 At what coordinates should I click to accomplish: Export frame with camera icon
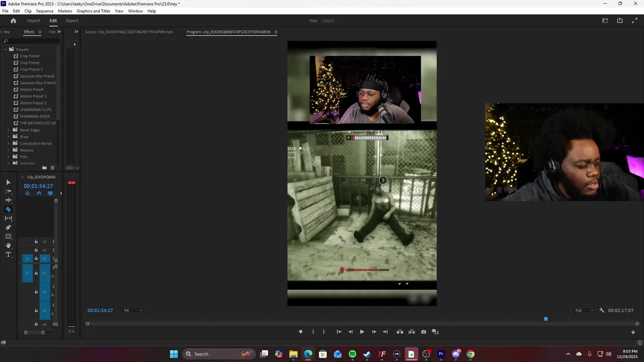point(424,332)
